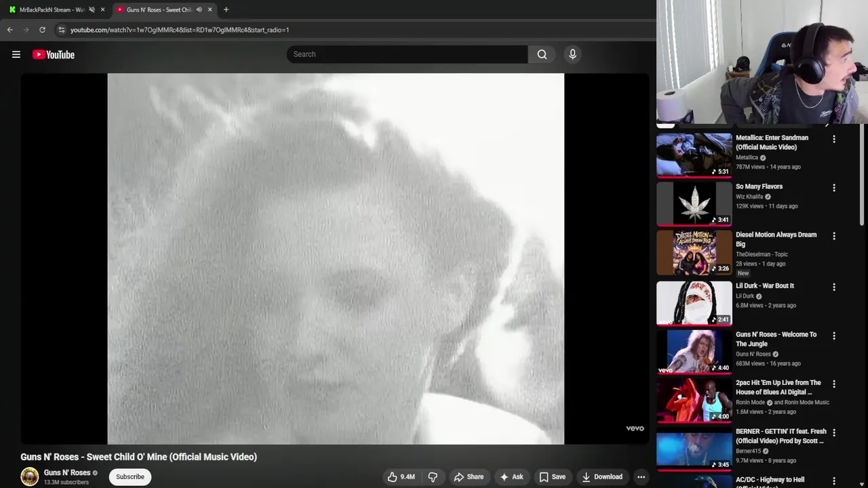This screenshot has width=868, height=488.
Task: Play Metallica Enter Sandman thumbnail
Action: click(694, 155)
